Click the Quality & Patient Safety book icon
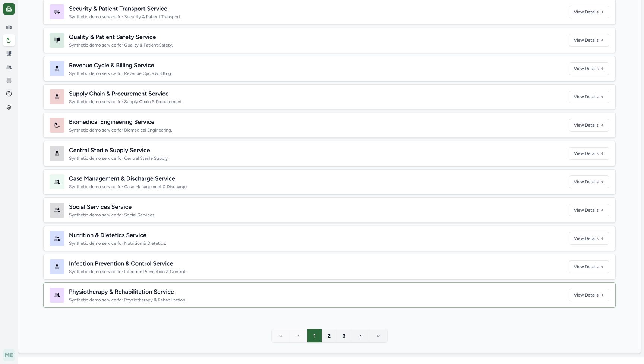 [57, 40]
